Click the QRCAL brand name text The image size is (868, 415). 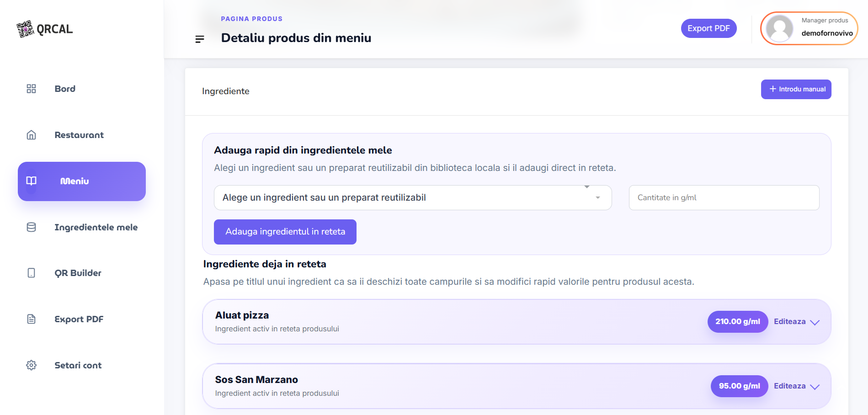click(x=55, y=29)
